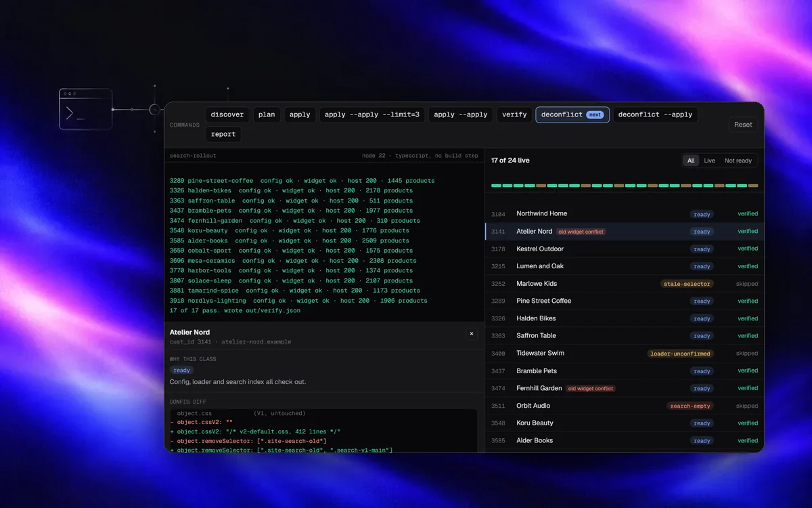Select the Lumen and Oak row
The width and height of the screenshot is (812, 508).
tap(625, 266)
